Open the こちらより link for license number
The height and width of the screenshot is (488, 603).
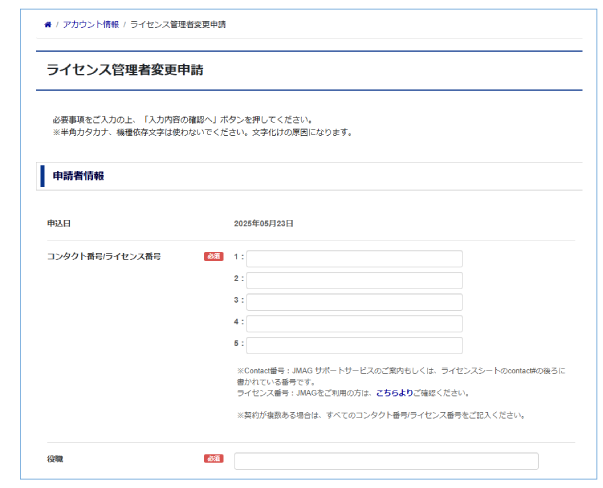(x=394, y=393)
